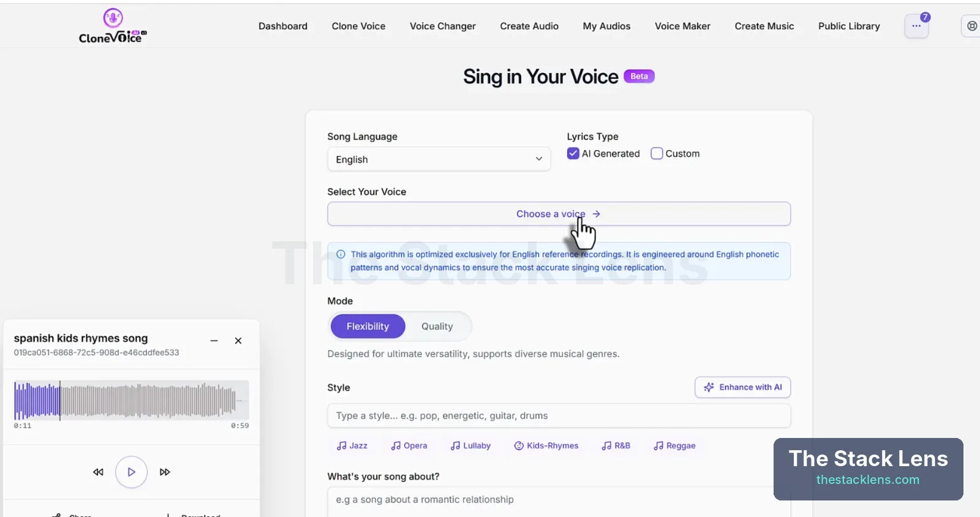Open the Song Language dropdown
Image resolution: width=980 pixels, height=517 pixels.
pyautogui.click(x=439, y=159)
